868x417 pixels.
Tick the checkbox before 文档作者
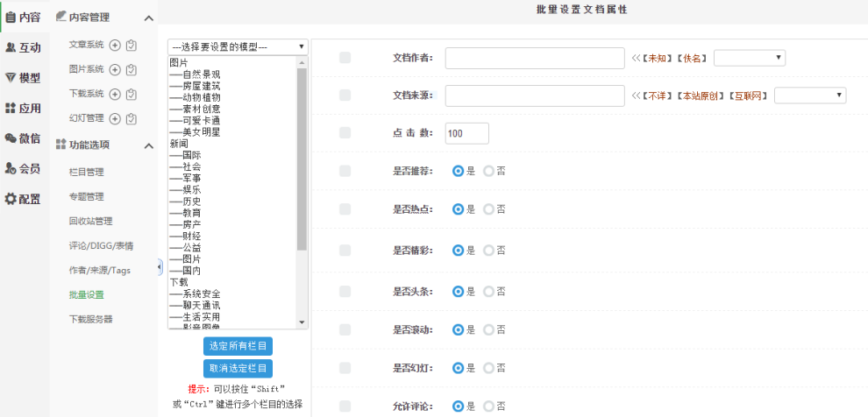click(x=345, y=58)
